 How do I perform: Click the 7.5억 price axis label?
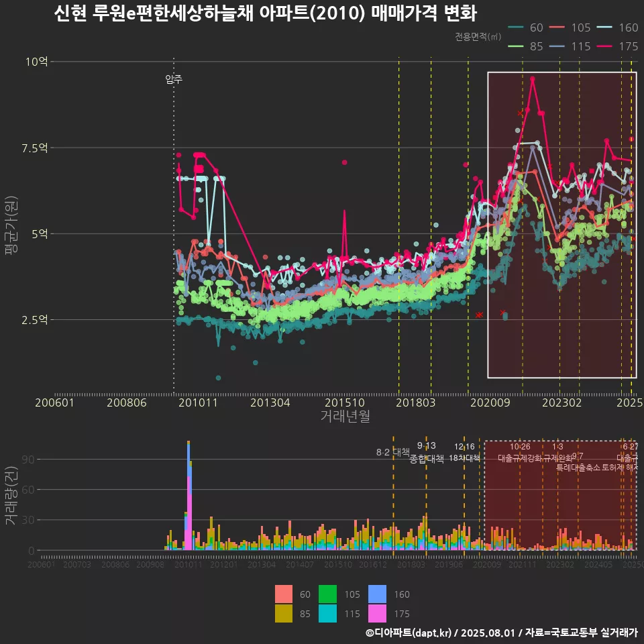pyautogui.click(x=34, y=148)
